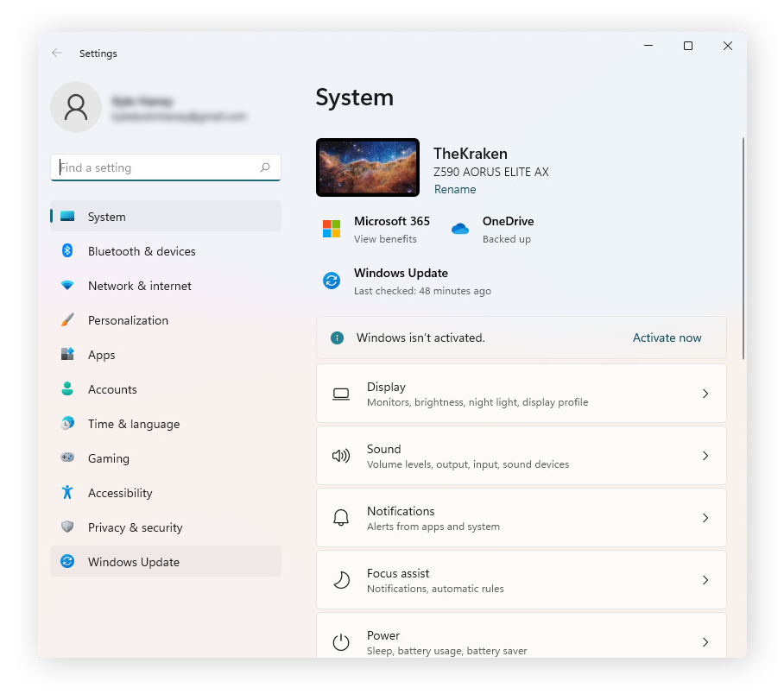
Task: Click the Sound speaker icon
Action: coord(341,456)
